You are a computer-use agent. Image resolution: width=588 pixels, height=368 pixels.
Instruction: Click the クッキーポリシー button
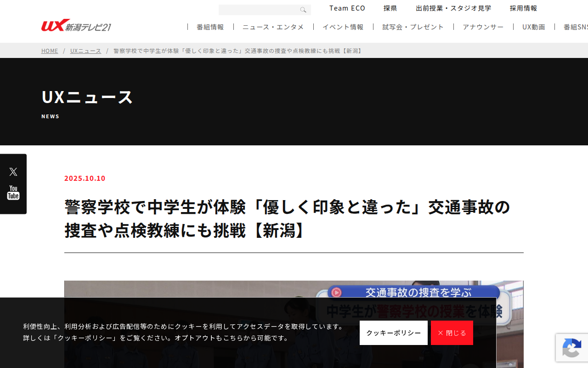click(x=394, y=333)
